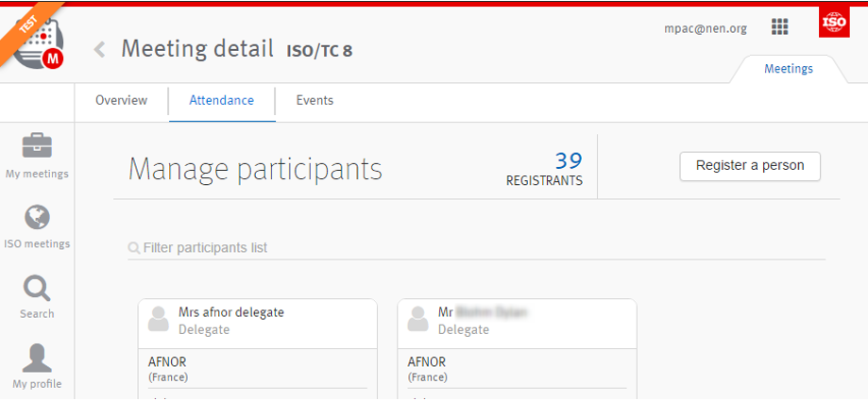
Task: Click AFNOR on the Mr delegate card
Action: 427,362
